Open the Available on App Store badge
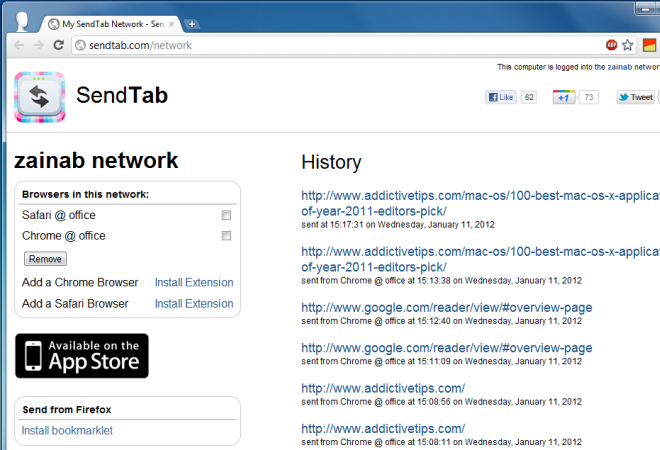 [82, 356]
